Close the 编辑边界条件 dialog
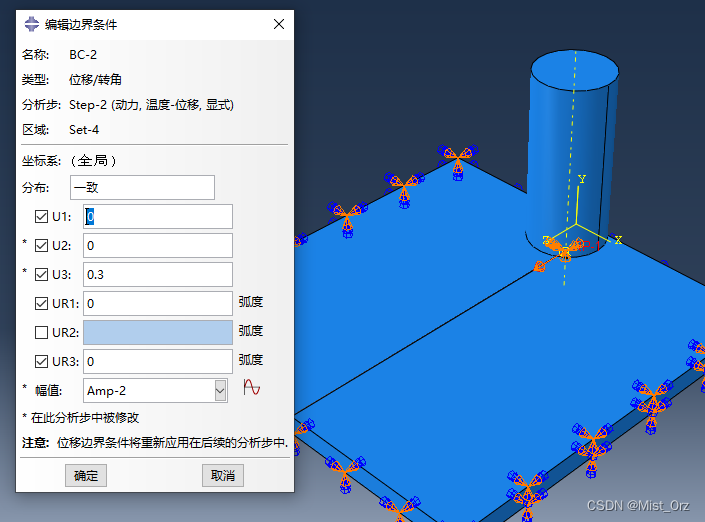705x522 pixels. pyautogui.click(x=279, y=24)
